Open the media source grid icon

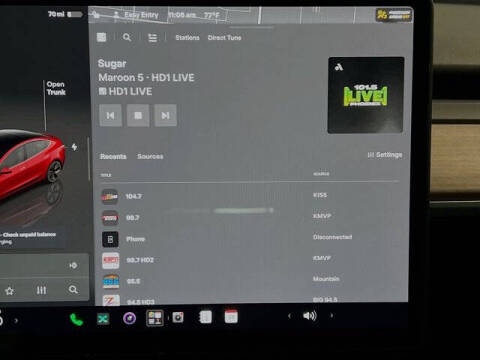point(101,37)
